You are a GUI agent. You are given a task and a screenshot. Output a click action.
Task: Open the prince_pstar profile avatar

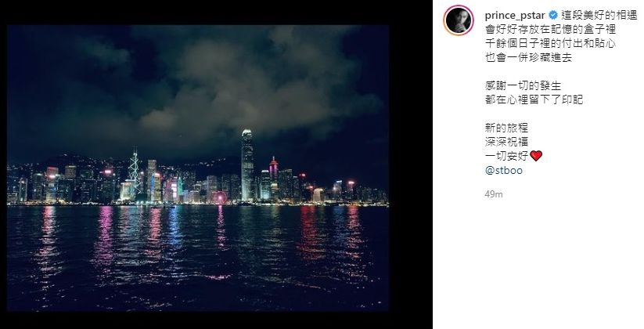[459, 20]
